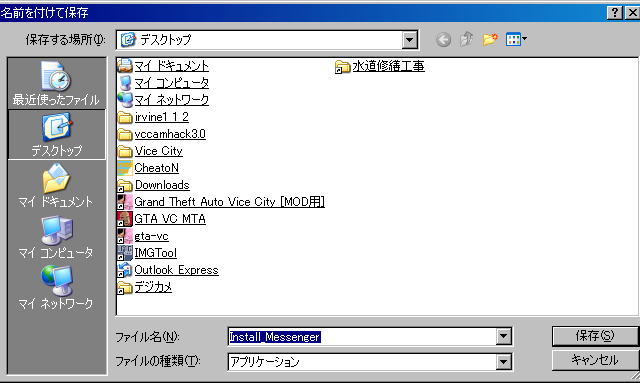Select the Vice City folder icon
This screenshot has height=383, width=640.
pos(125,151)
